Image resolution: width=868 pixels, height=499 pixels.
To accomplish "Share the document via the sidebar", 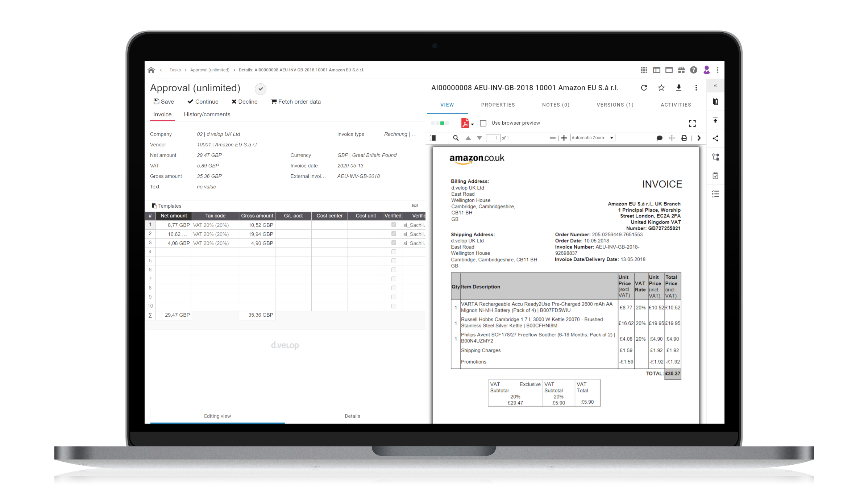I will tap(715, 138).
